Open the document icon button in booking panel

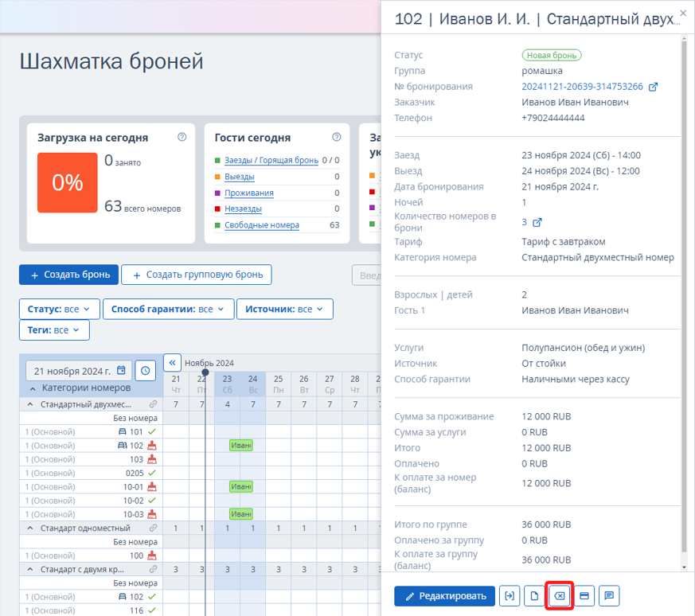(534, 595)
